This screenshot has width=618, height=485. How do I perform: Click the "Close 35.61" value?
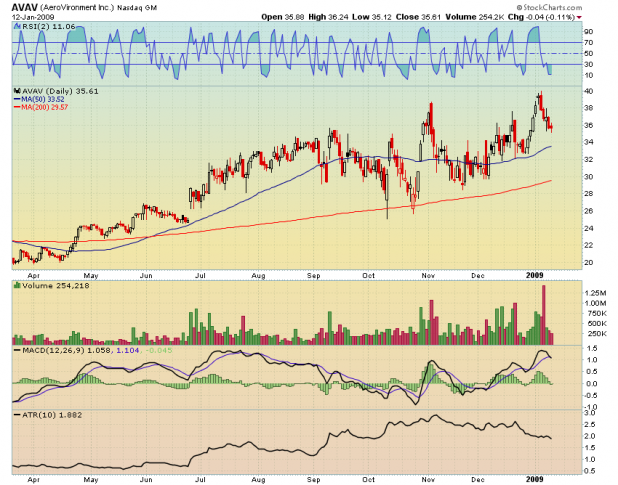[419, 17]
